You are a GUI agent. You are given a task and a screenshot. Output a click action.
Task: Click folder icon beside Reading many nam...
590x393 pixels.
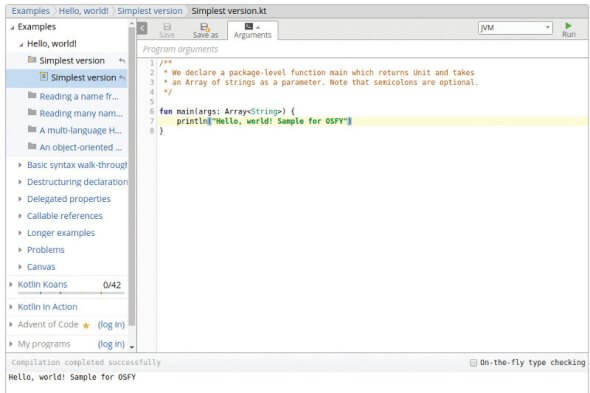click(x=32, y=112)
